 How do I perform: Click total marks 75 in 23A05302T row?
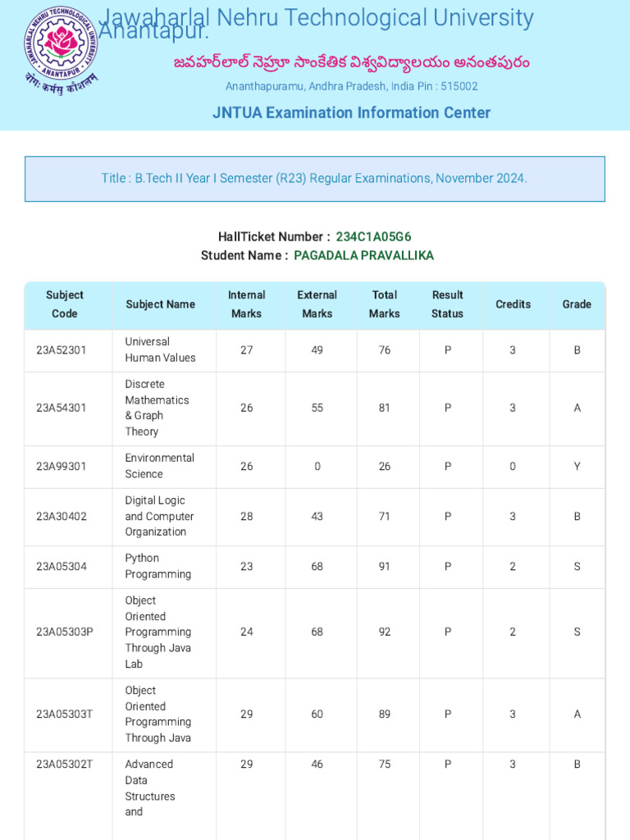coord(385,765)
